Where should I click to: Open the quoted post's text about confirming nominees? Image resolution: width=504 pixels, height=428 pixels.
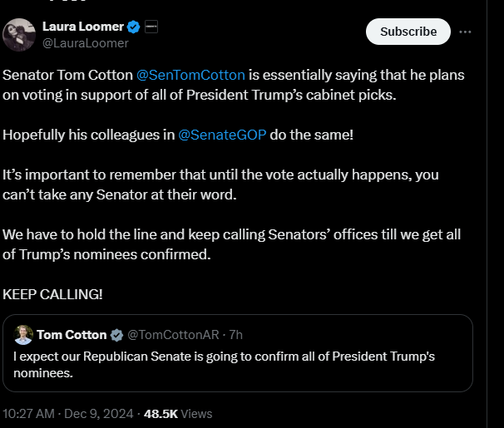click(225, 364)
